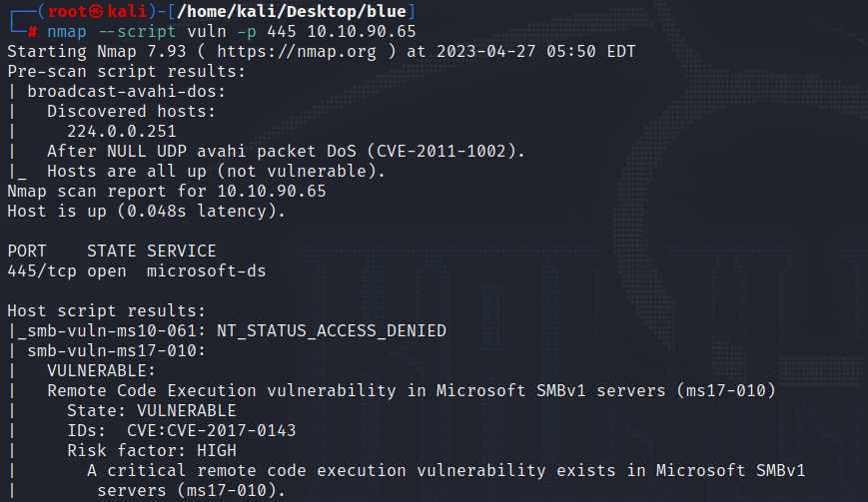Image resolution: width=868 pixels, height=502 pixels.
Task: Click the target IP 10.10.90.65 in command
Action: tap(362, 32)
